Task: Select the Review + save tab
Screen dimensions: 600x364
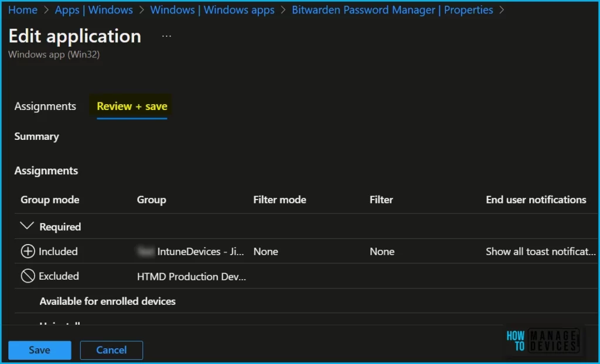Action: point(132,107)
